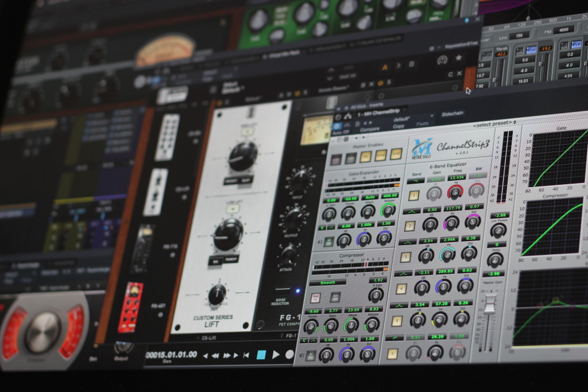This screenshot has width=588, height=392.
Task: Return to zero with the skip-to-start button
Action: pos(246,355)
